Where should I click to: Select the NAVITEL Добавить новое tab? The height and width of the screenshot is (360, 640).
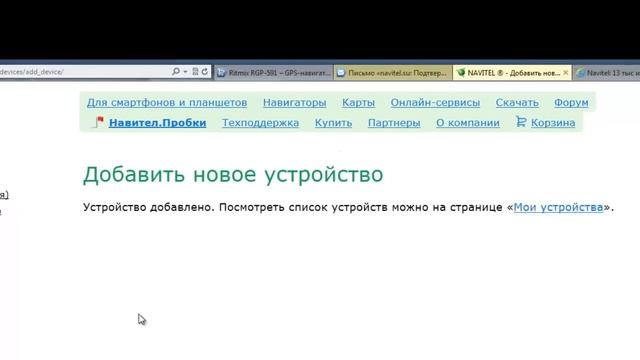(x=512, y=73)
